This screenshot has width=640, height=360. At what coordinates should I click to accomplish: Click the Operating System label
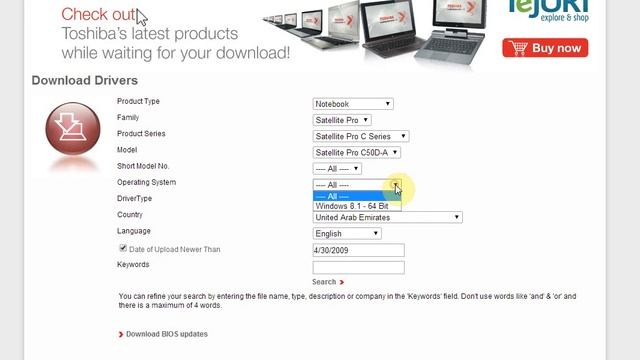click(147, 182)
